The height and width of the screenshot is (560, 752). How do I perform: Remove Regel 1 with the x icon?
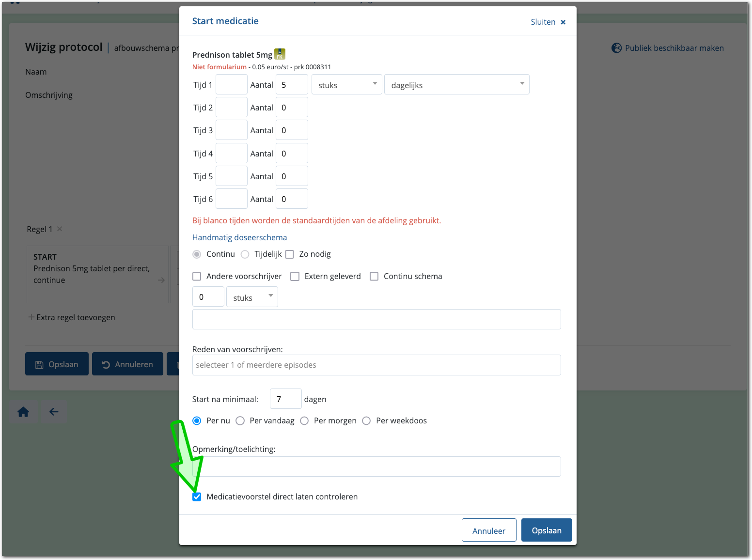click(x=60, y=229)
